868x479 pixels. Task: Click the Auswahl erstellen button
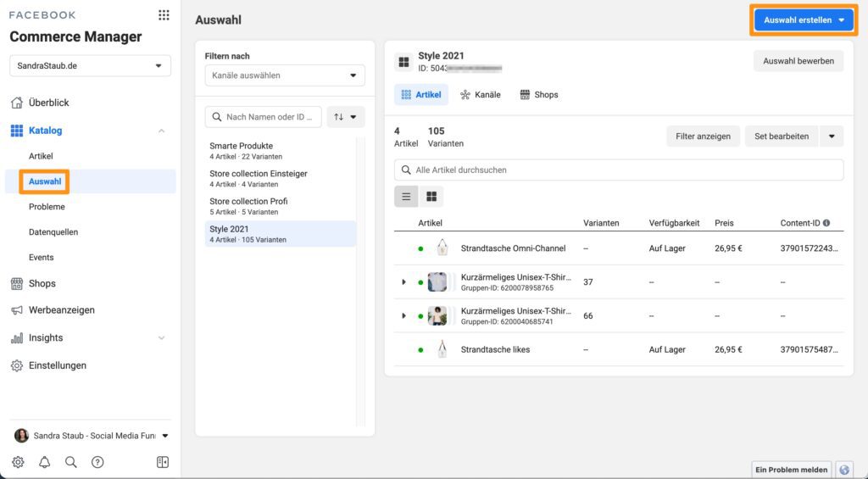coord(804,20)
